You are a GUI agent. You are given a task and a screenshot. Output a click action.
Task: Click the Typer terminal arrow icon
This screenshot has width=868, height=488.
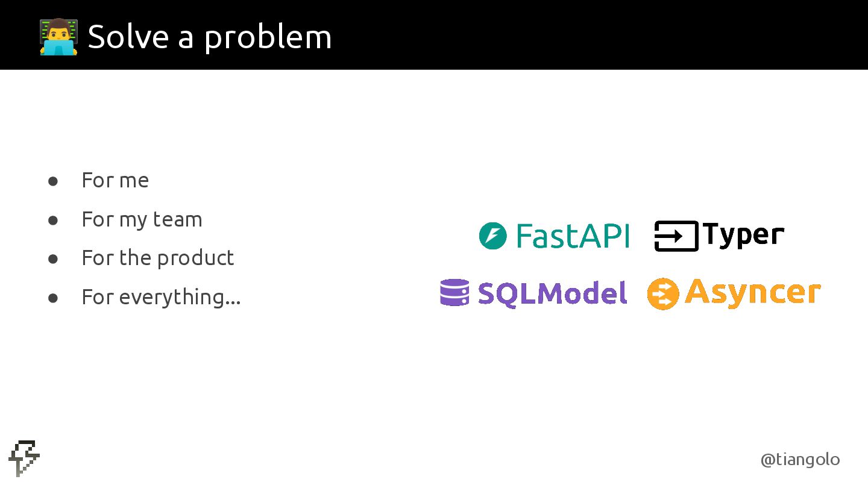click(676, 236)
